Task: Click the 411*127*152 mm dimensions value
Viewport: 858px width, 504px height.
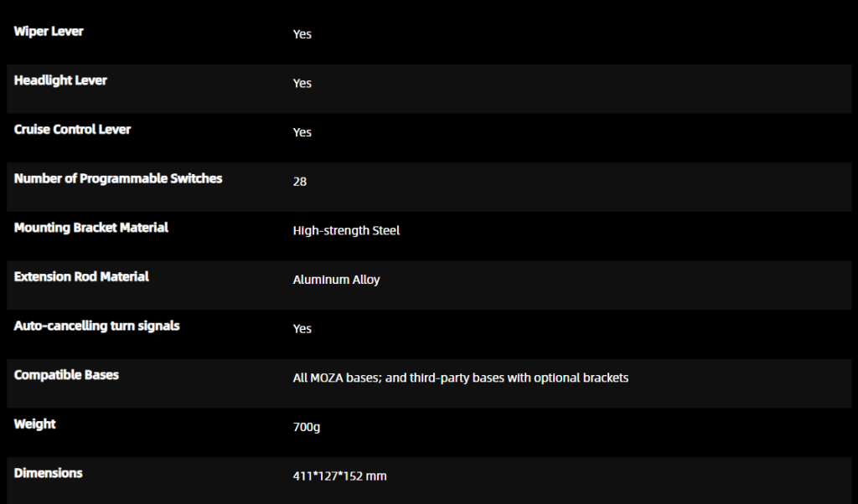Action: tap(339, 476)
